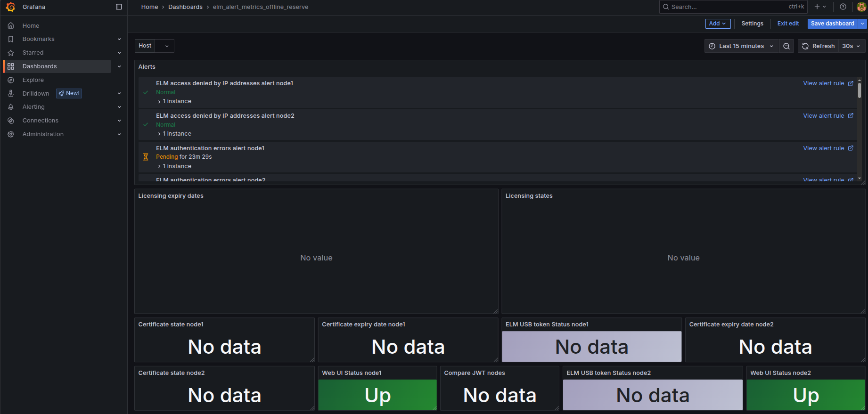Expand the Bookmarks section chevron
This screenshot has width=868, height=414.
pos(119,39)
